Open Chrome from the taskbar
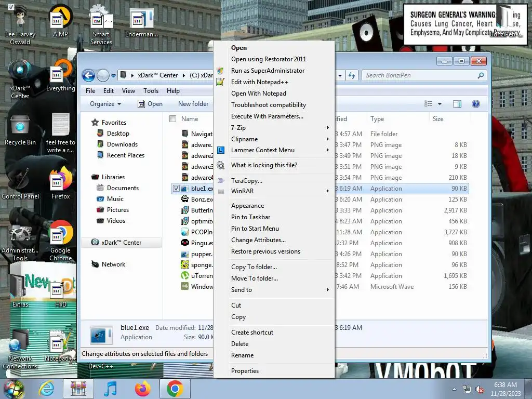Viewport: 532px width, 399px height. pyautogui.click(x=175, y=389)
